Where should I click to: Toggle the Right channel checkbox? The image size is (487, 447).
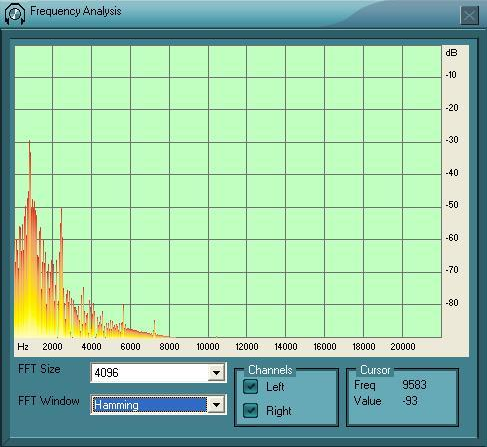pyautogui.click(x=250, y=410)
